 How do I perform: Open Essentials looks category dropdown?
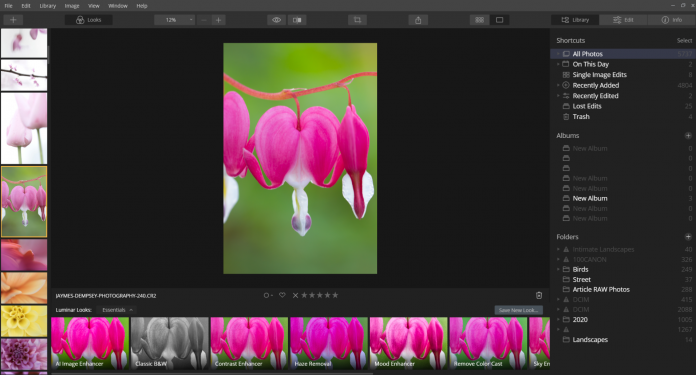point(117,310)
